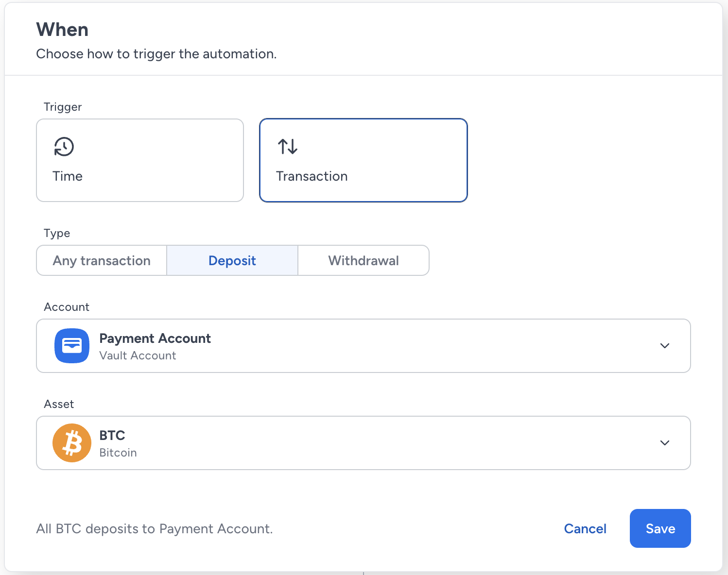Select the Time trigger card
The height and width of the screenshot is (575, 728).
(140, 160)
